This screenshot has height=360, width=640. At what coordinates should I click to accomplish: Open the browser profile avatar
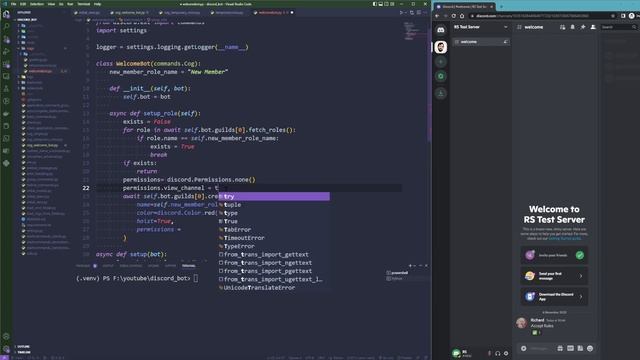631,16
